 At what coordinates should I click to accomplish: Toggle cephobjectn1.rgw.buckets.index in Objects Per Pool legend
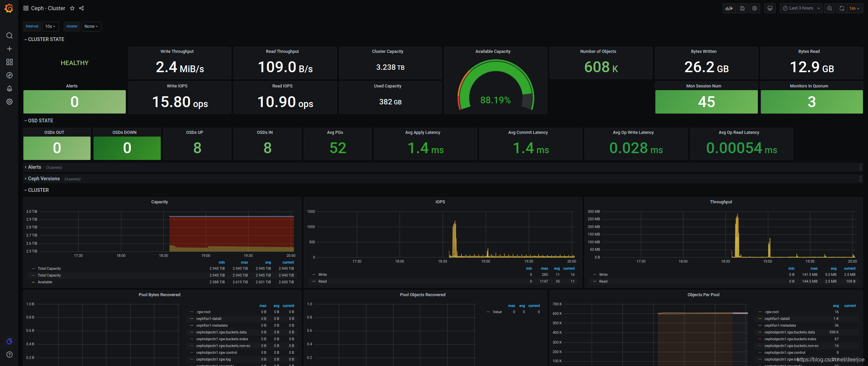pyautogui.click(x=790, y=339)
